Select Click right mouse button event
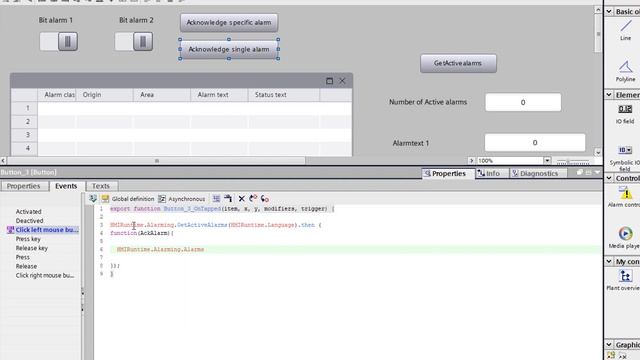640x360 pixels. coord(45,275)
